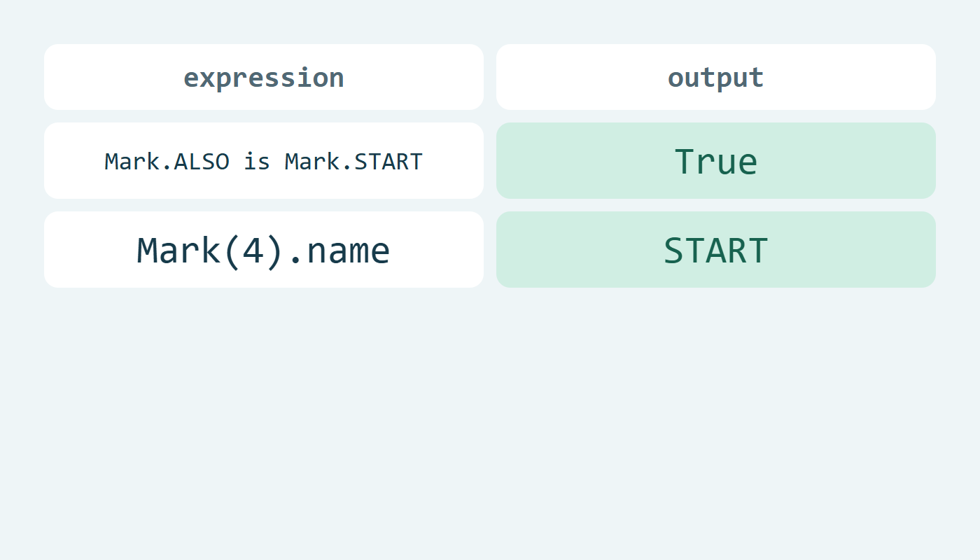Click the digit 4 inside Mark(4)
Screen dimensions: 980x560
click(252, 251)
